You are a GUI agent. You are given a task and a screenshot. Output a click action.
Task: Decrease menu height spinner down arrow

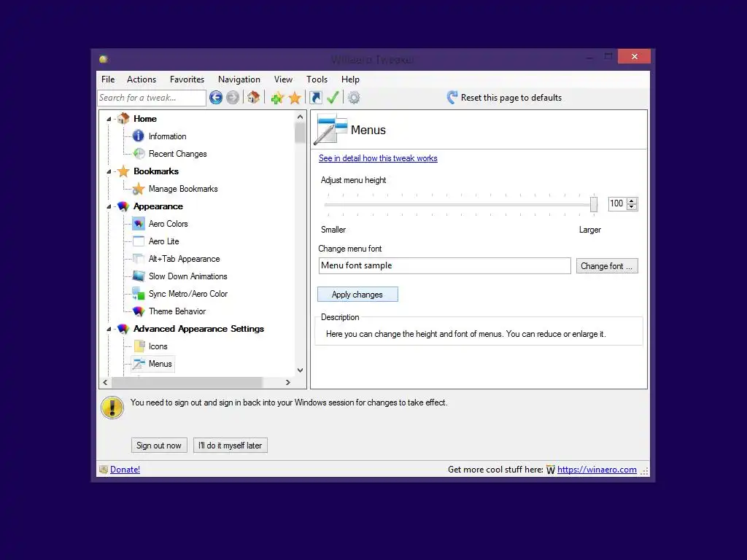(632, 206)
